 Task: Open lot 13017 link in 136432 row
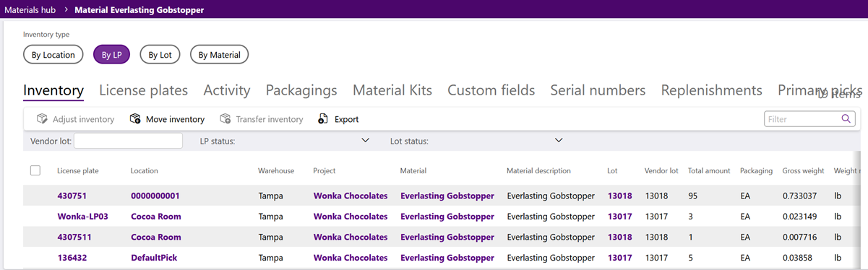620,257
